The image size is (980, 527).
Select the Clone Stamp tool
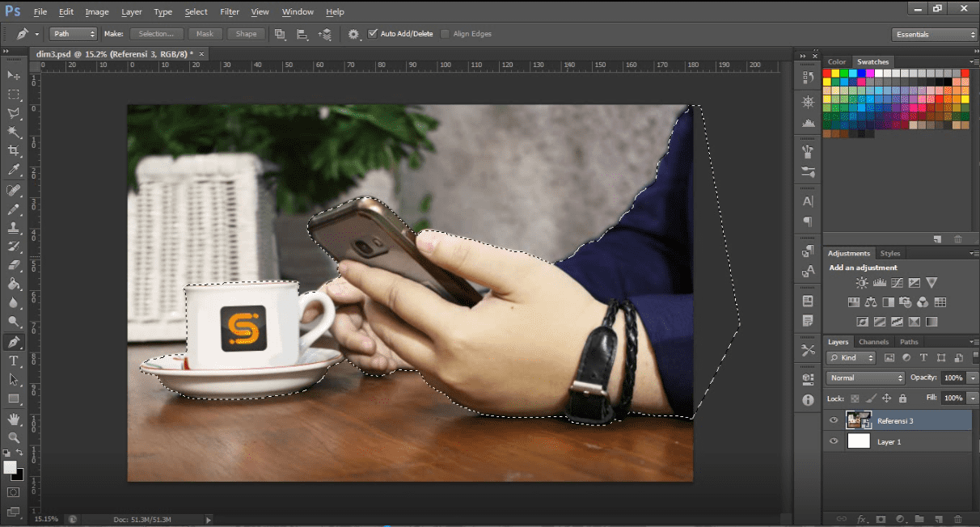(x=14, y=228)
